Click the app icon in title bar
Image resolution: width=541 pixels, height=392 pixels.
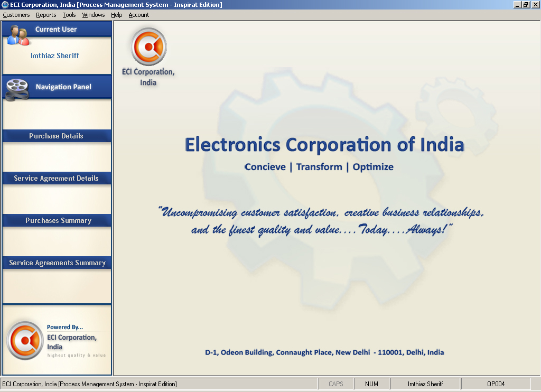pos(5,5)
